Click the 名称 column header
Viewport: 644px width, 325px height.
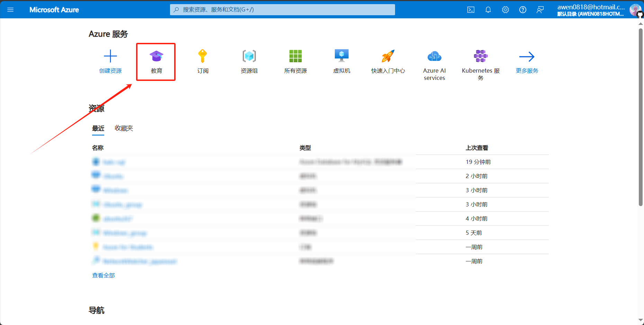tap(98, 148)
